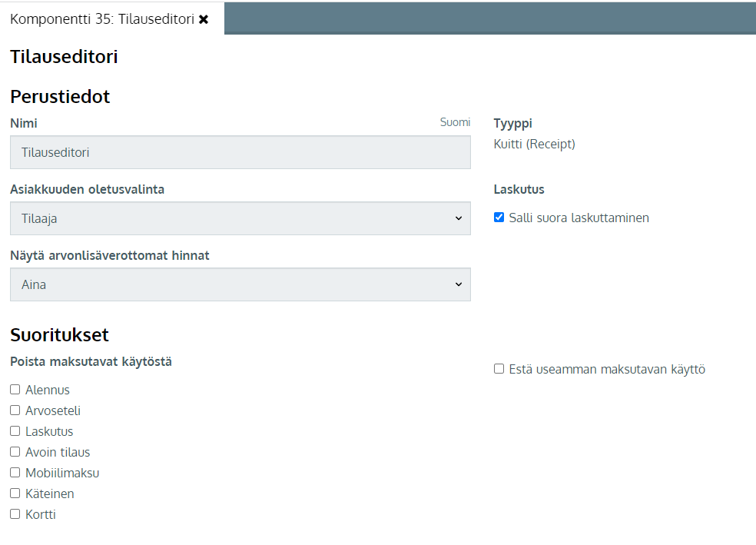Screen dimensions: 756x545
Task: Toggle the Käteinen checkbox
Action: click(15, 493)
